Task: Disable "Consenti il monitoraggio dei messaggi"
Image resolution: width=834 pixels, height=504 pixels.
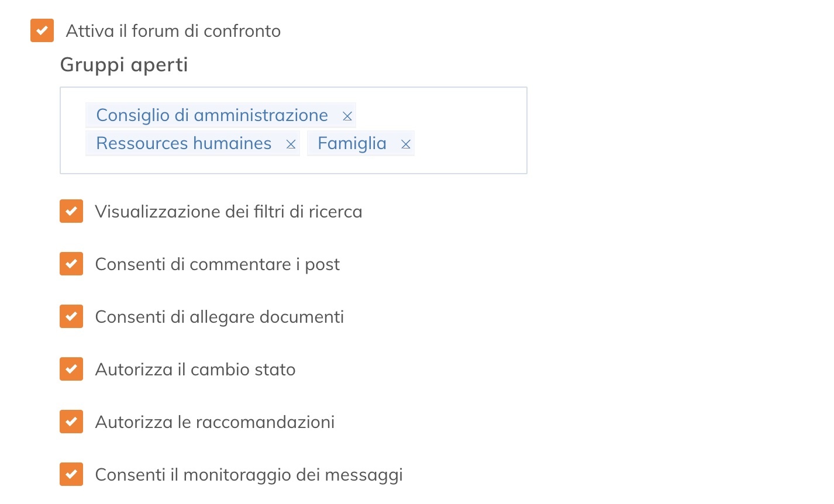Action: 71,474
